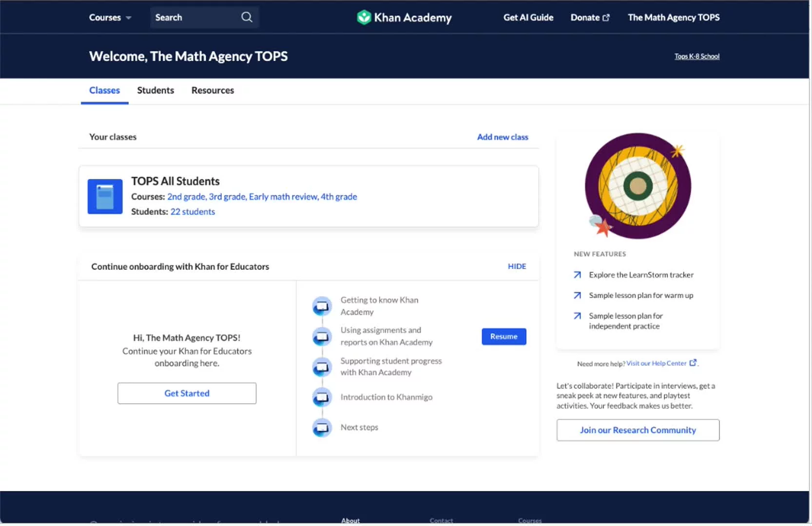
Task: Open the 22 students link
Action: [x=193, y=212]
